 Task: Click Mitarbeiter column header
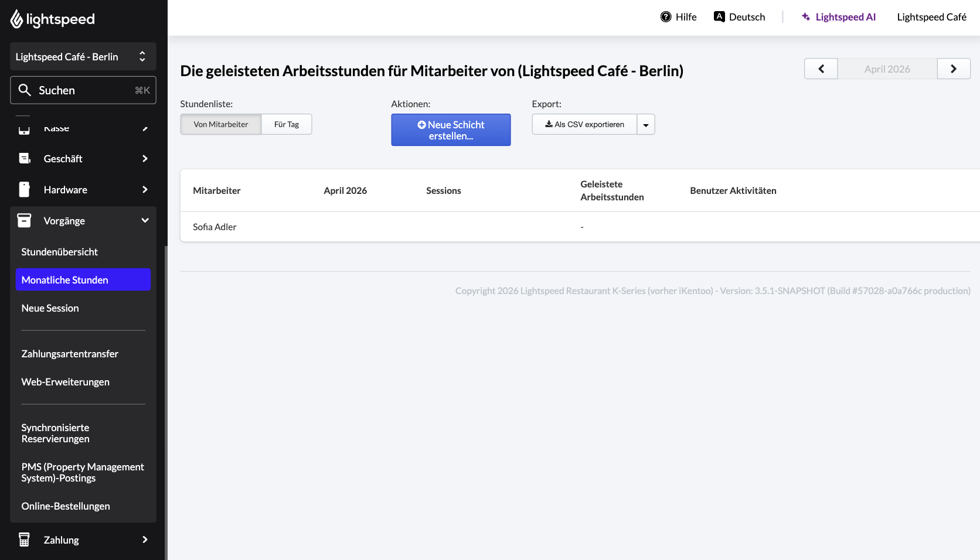click(217, 191)
